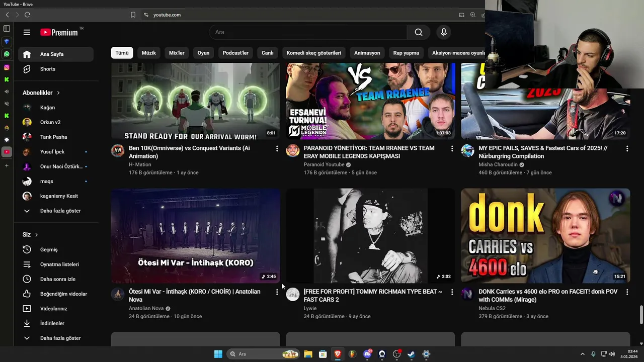
Task: Open Orkun v2 subscription channel
Action: click(55, 122)
